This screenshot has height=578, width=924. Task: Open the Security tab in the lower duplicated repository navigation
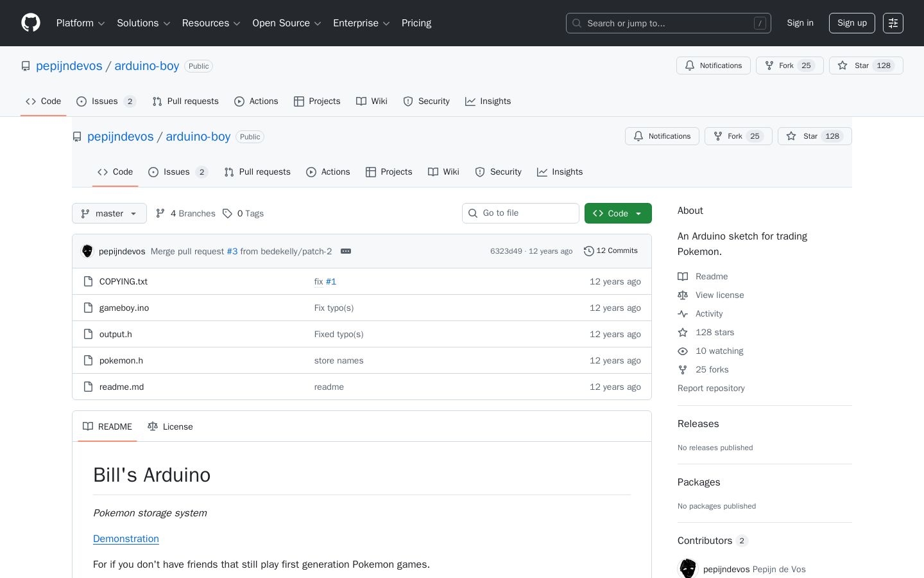click(x=499, y=172)
